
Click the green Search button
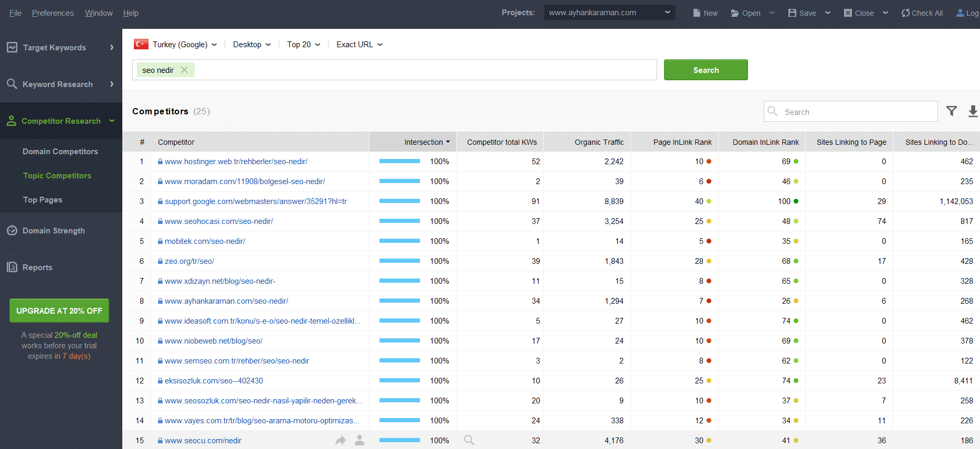706,70
